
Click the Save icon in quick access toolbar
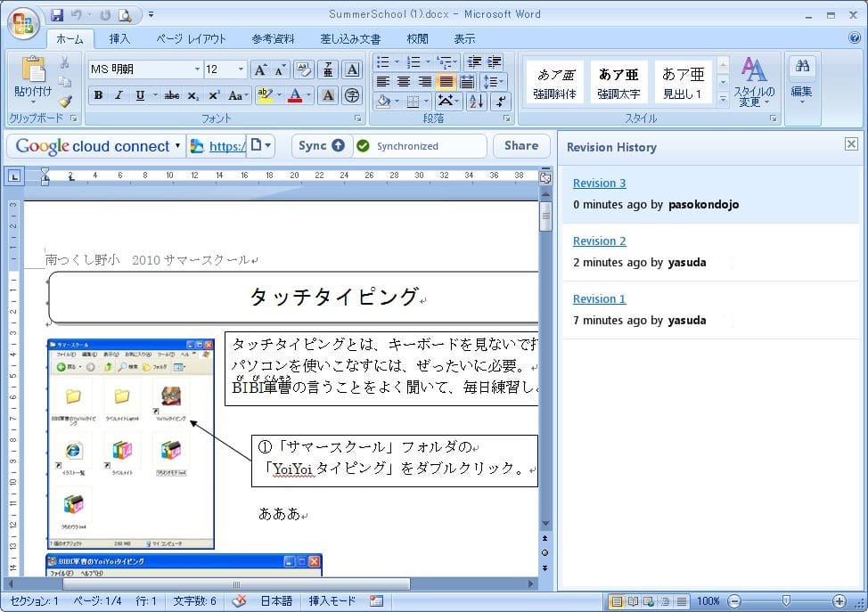tap(58, 14)
